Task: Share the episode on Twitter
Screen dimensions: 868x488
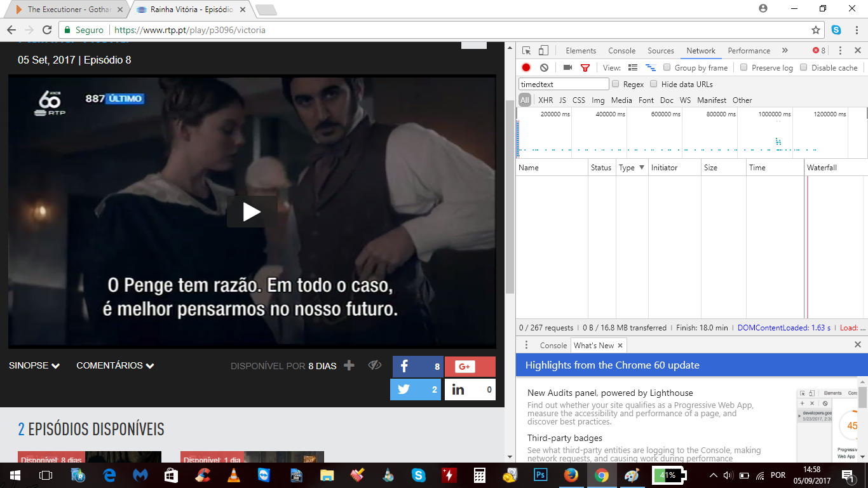Action: coord(416,390)
